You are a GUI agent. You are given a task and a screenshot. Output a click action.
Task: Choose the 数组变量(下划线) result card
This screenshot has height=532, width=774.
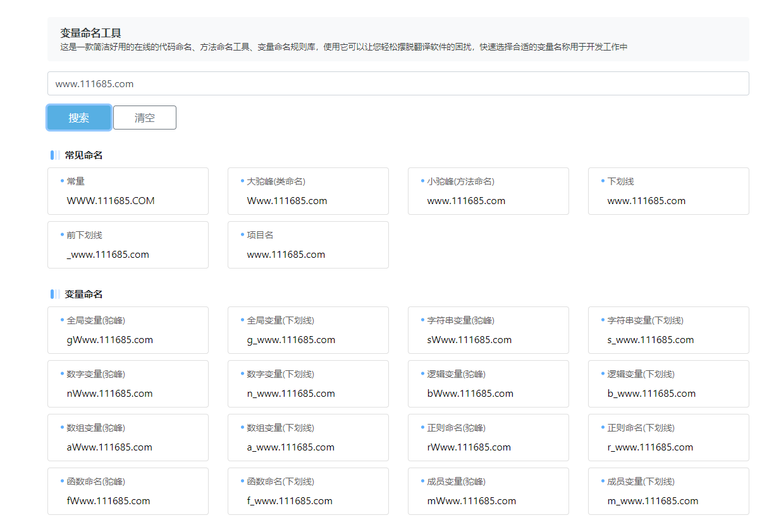[x=308, y=437]
